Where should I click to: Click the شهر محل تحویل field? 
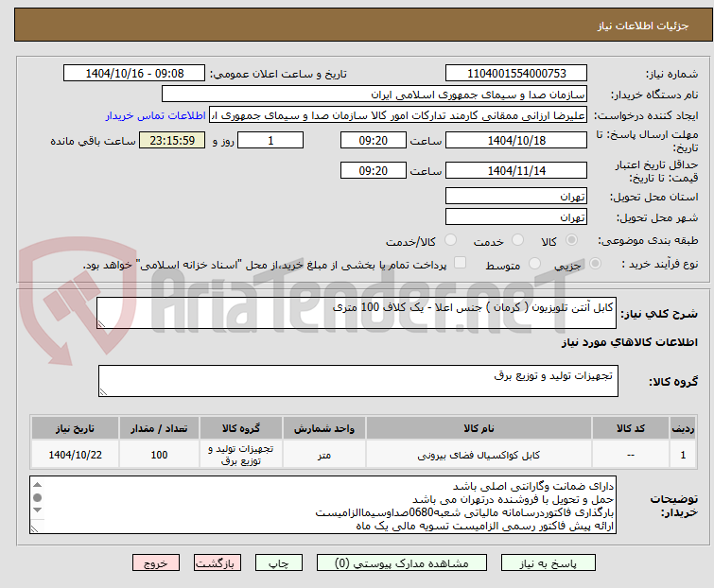516,216
